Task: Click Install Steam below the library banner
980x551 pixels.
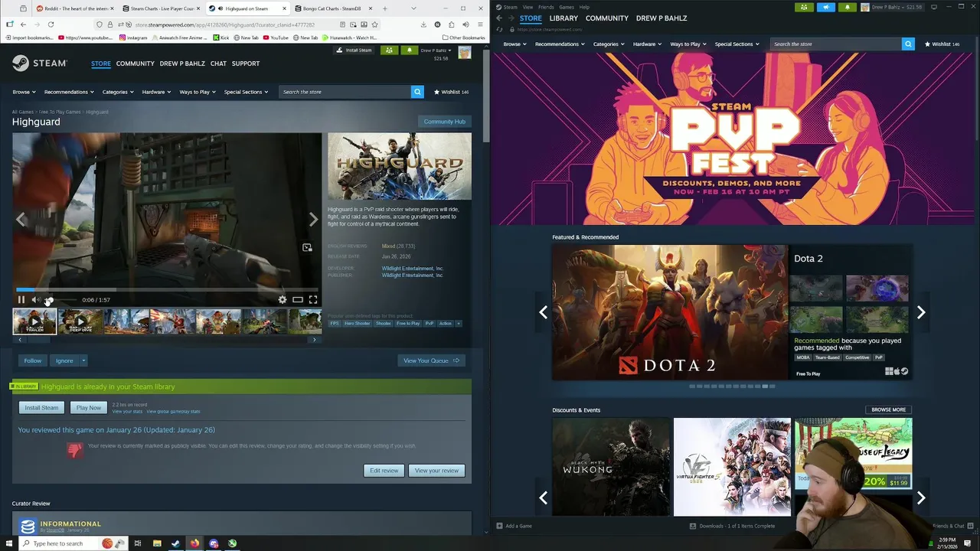Action: [41, 408]
